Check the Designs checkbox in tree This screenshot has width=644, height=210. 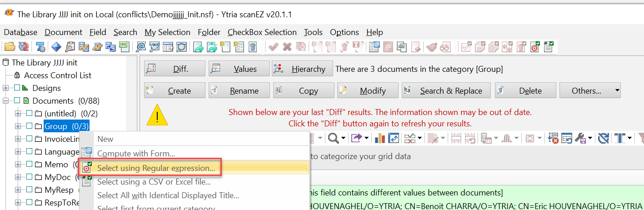17,88
